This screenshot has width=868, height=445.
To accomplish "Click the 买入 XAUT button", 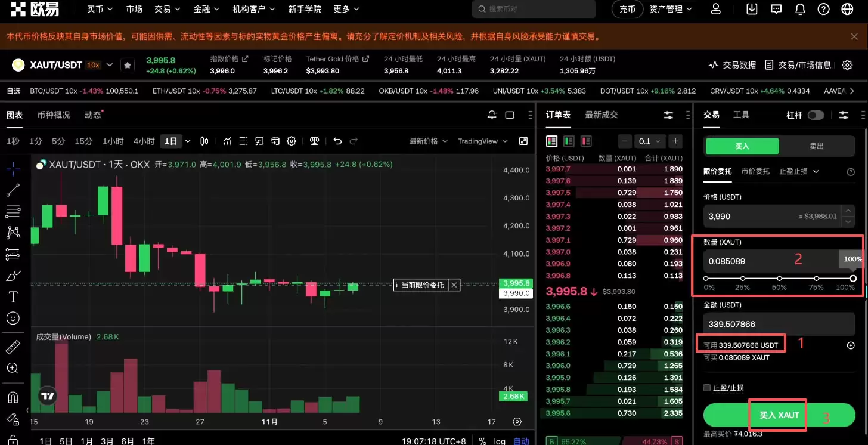I will [777, 415].
